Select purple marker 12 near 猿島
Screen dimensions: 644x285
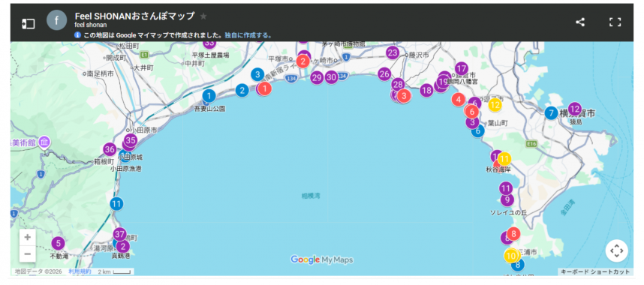575,109
